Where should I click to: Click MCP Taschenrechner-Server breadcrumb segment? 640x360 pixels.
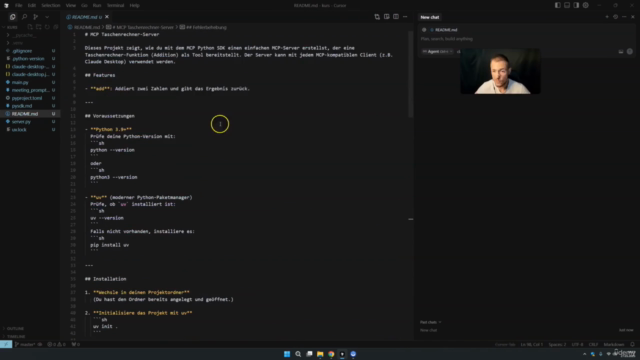pyautogui.click(x=142, y=27)
